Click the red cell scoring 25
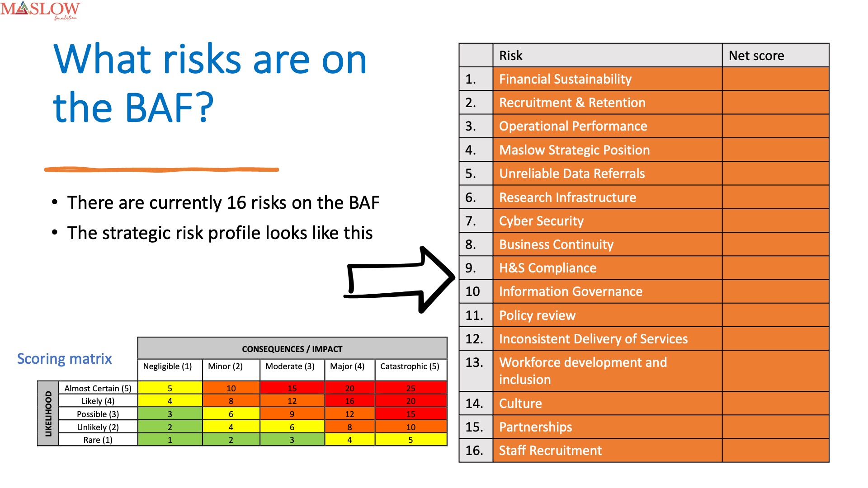 click(411, 388)
